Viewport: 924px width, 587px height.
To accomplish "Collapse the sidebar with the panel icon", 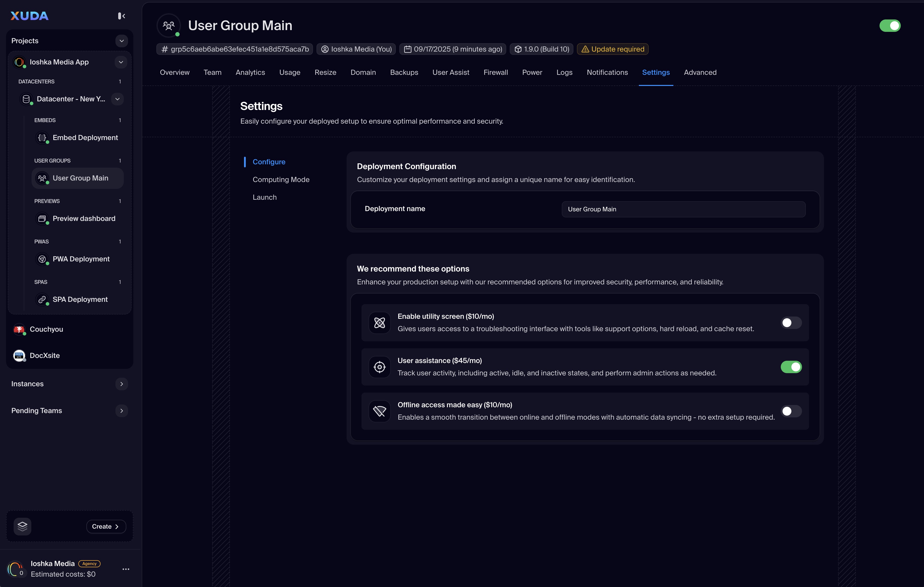I will pyautogui.click(x=121, y=16).
